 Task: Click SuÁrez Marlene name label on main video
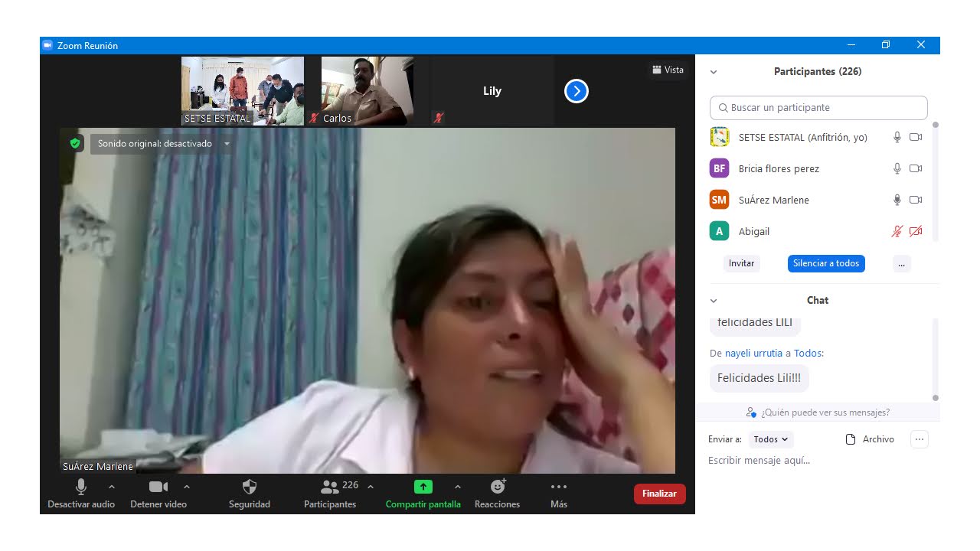coord(98,466)
